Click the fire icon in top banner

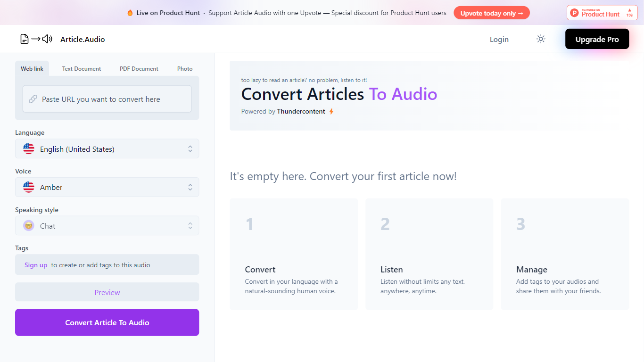pos(130,13)
